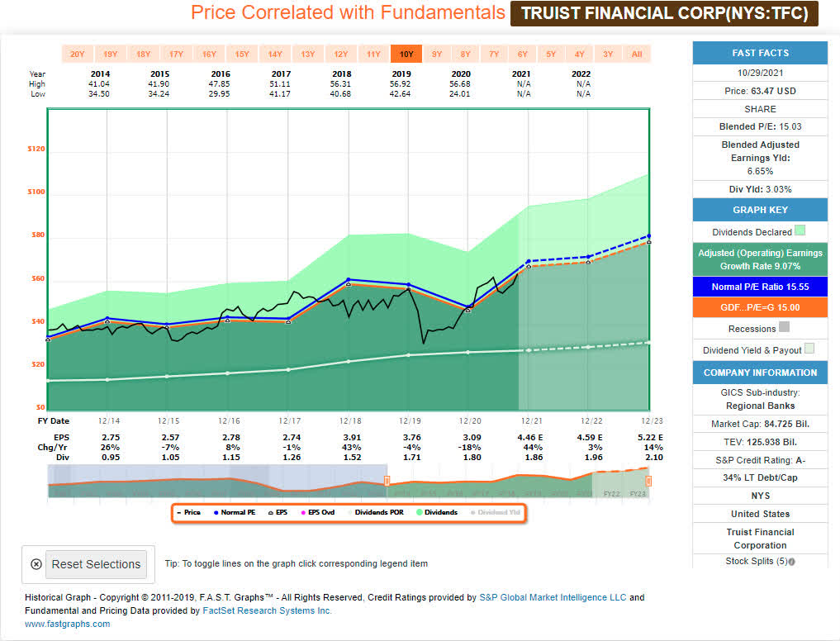Viewport: 840px width, 641px height.
Task: Click the 2020 Low value 24.01
Action: click(x=459, y=94)
